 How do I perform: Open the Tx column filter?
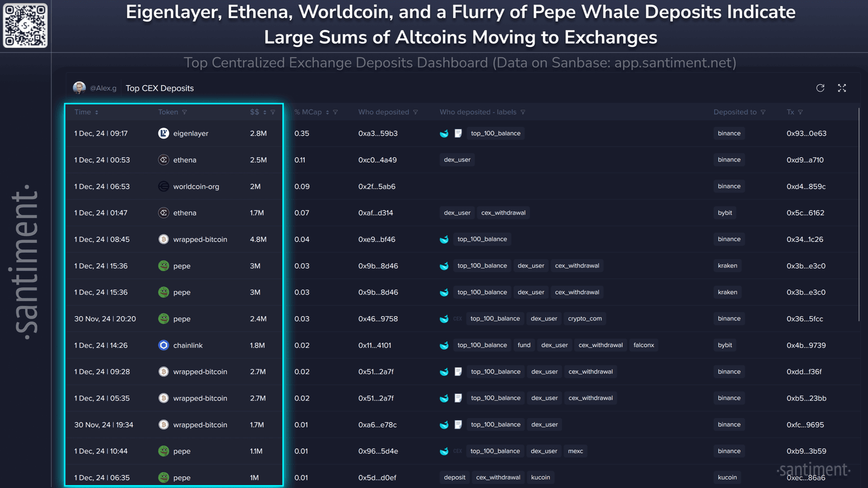click(x=800, y=112)
